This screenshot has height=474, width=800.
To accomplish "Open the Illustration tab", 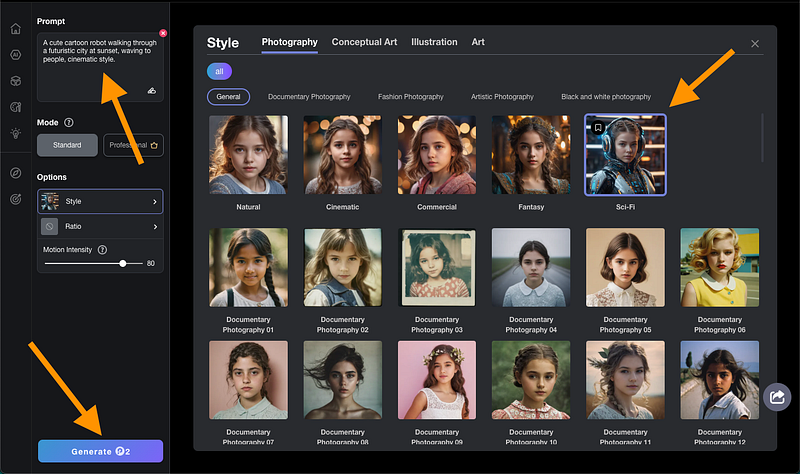I will (x=434, y=42).
